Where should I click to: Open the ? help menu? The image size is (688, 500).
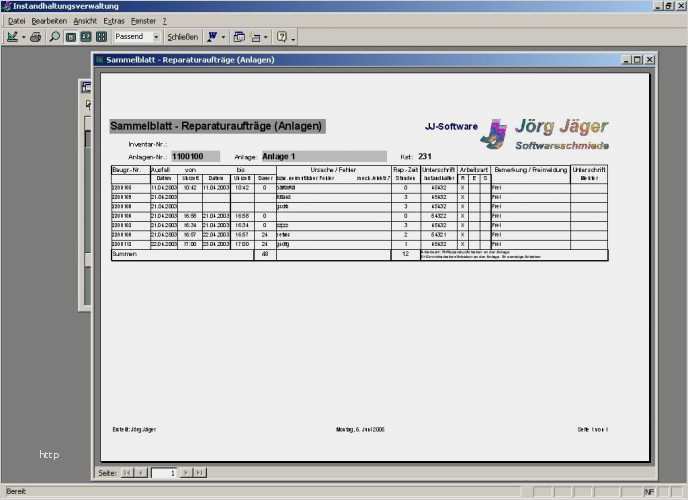[165, 21]
